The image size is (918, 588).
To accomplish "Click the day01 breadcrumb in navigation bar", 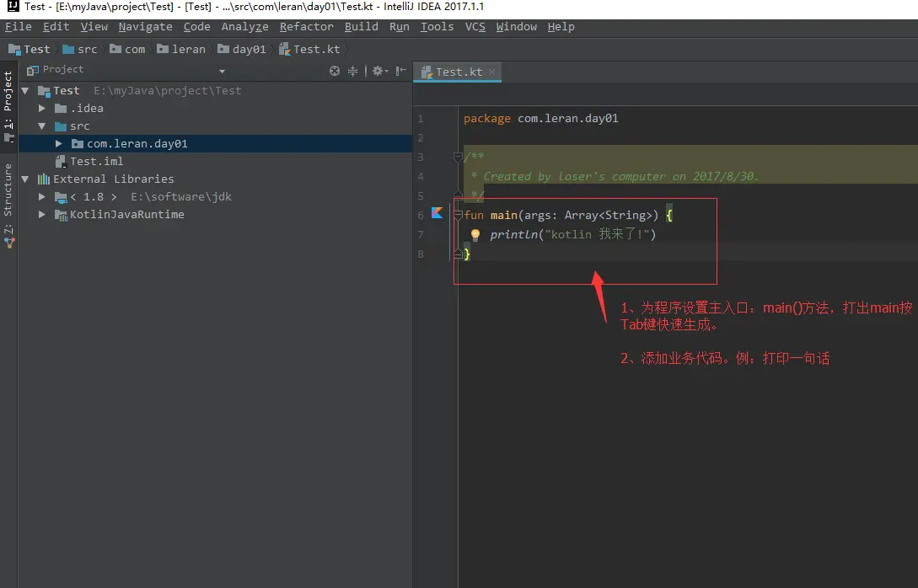I will click(x=242, y=50).
